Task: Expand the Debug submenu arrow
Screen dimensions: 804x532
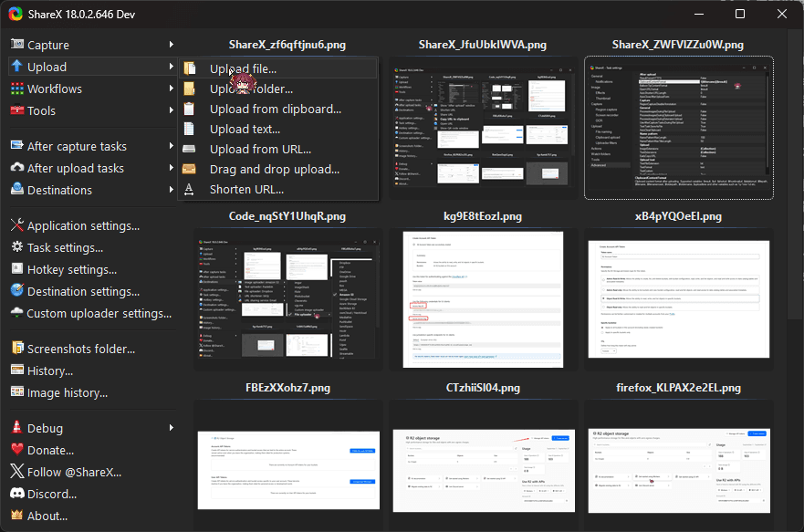Action: (171, 428)
